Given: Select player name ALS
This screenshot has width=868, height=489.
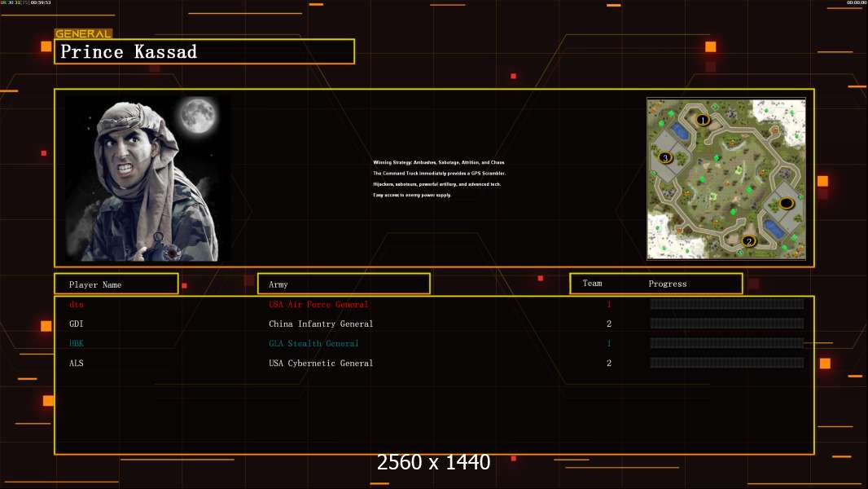Looking at the screenshot, I should tap(76, 363).
